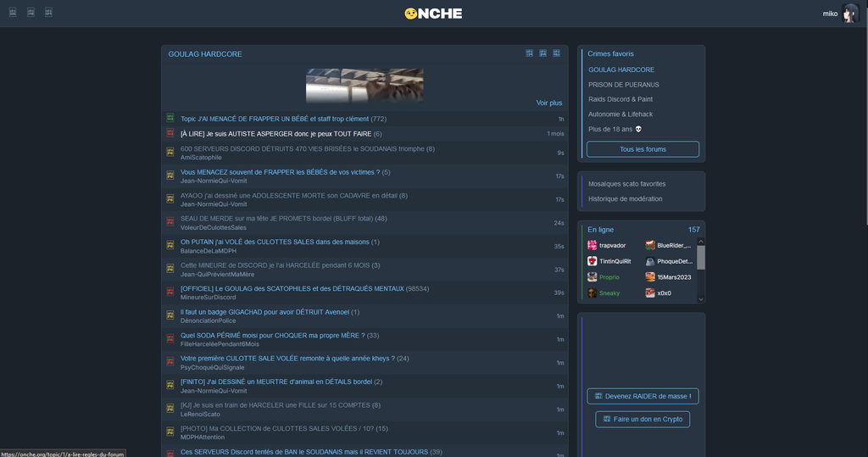Open Historique de modération
868x457 pixels.
pyautogui.click(x=625, y=199)
